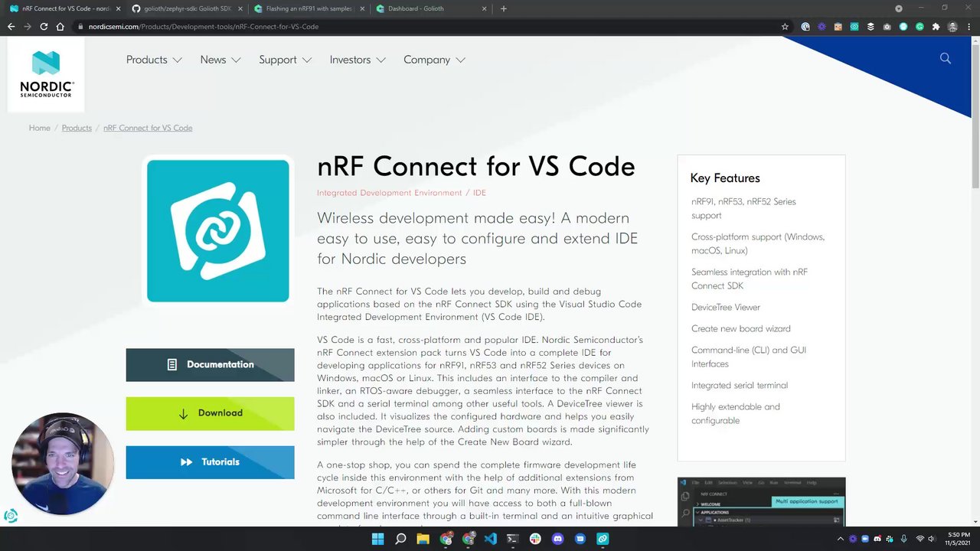
Task: Close the golioth/zephyr-sdk tab
Action: (240, 8)
